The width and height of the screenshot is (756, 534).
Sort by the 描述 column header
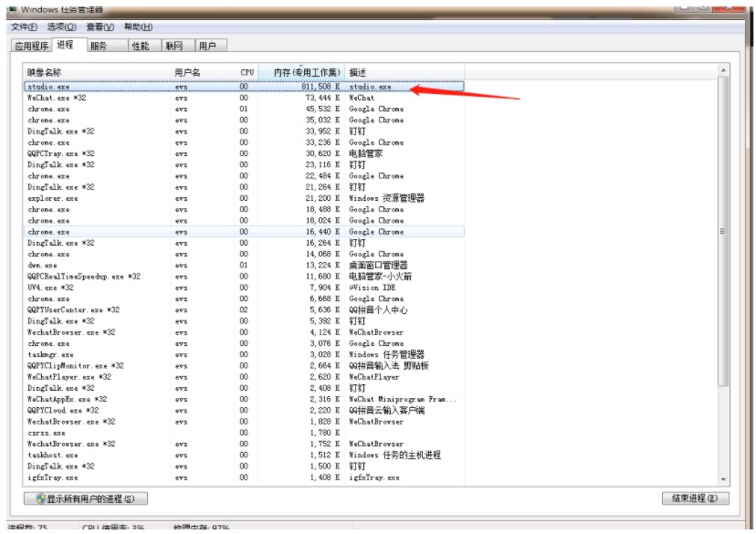[x=404, y=72]
